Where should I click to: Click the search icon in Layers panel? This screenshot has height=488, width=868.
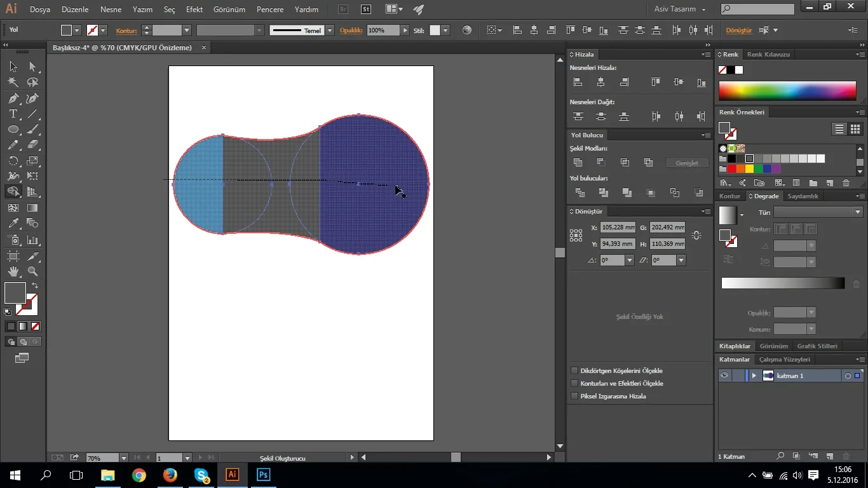point(780,456)
